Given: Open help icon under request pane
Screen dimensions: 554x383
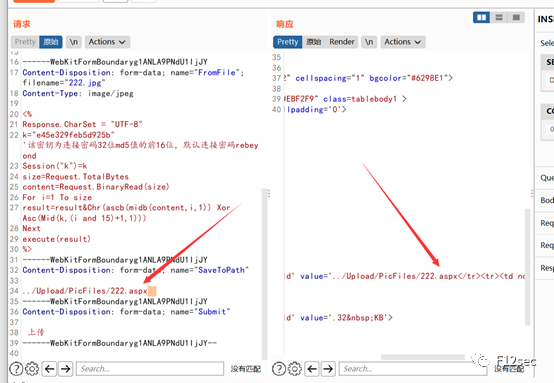Looking at the screenshot, I should pos(16,369).
